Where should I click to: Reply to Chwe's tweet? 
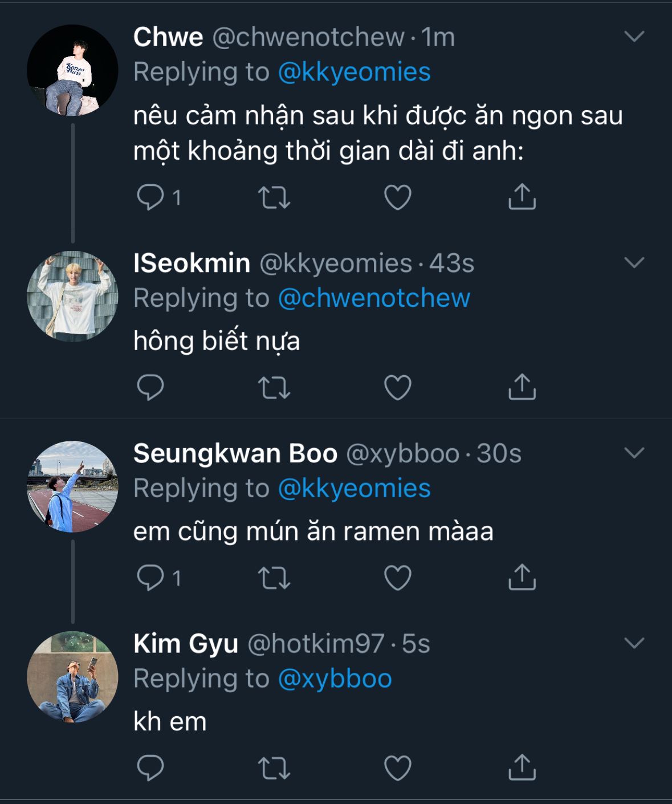point(150,197)
